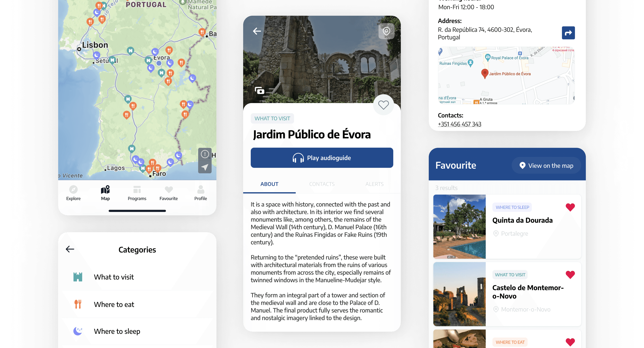
Task: Open the photo gallery camera icon
Action: pos(259,90)
